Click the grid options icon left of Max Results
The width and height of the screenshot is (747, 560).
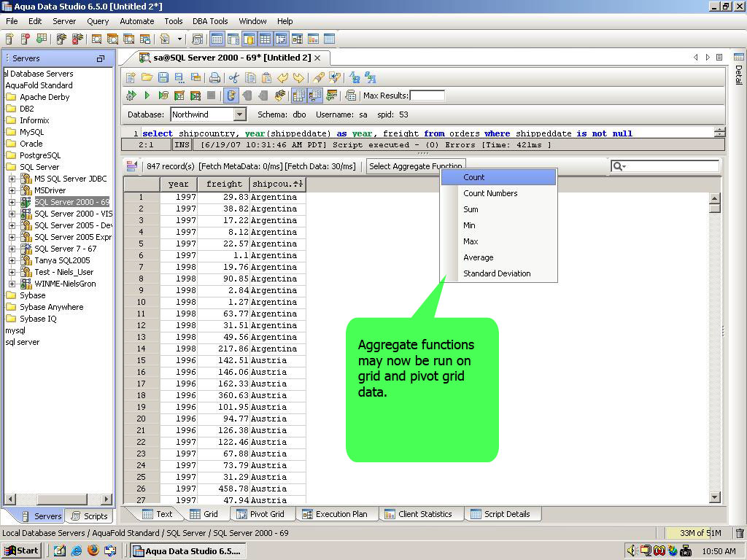pos(351,96)
